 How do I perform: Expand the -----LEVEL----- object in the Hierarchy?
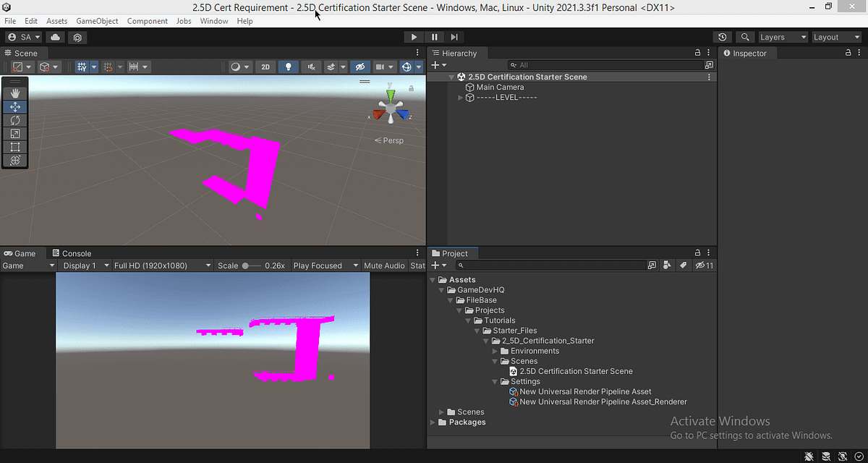461,97
